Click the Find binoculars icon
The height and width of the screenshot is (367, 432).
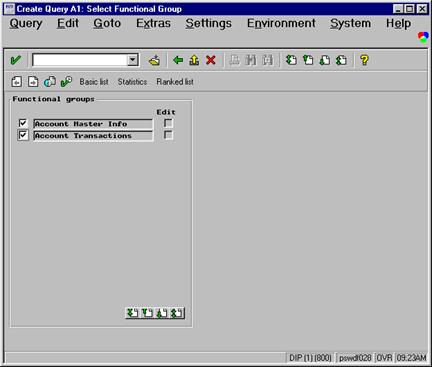[x=251, y=60]
